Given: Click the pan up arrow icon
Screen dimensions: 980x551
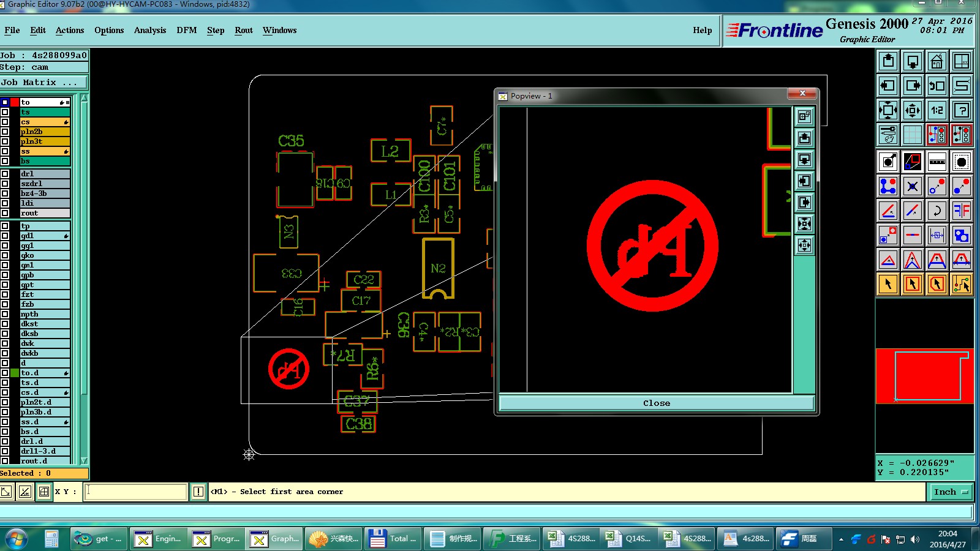Looking at the screenshot, I should coord(888,61).
